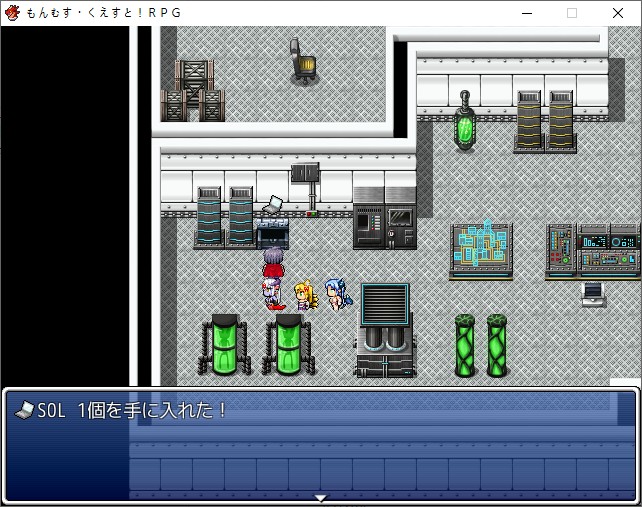Click the small computer terminal at right
642x507 pixels.
tap(593, 294)
